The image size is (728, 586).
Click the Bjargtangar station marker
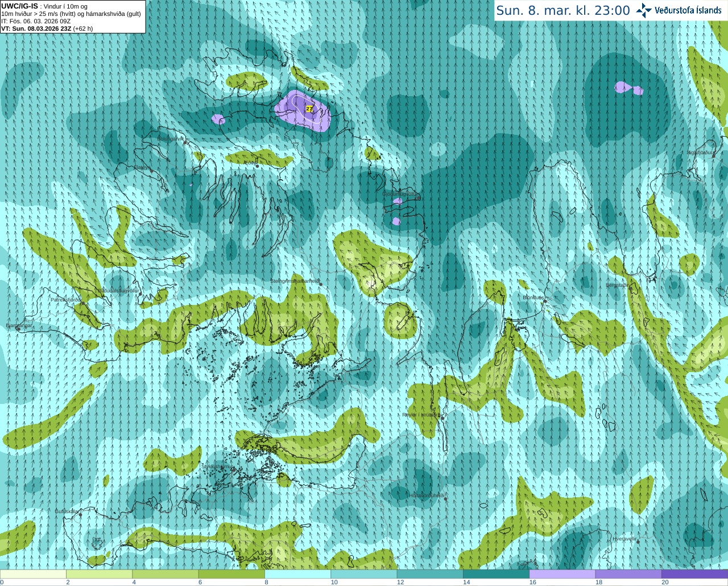coord(18,329)
